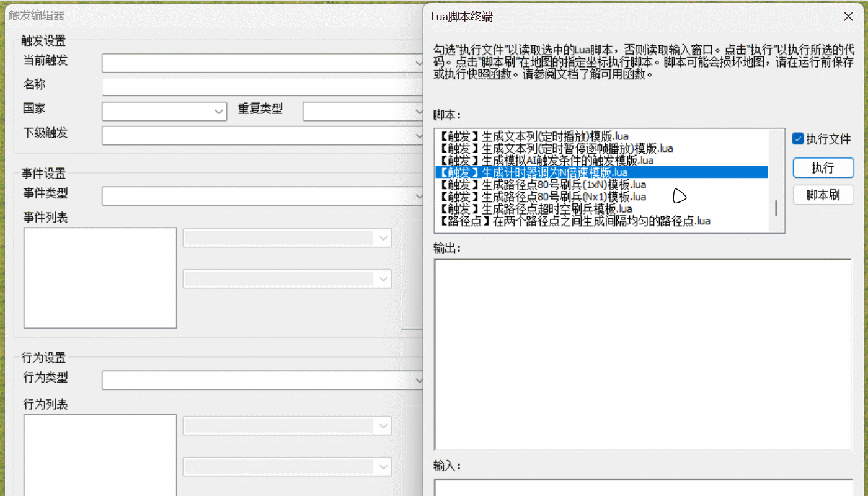Expand the 重复类型 dropdown

pos(363,112)
